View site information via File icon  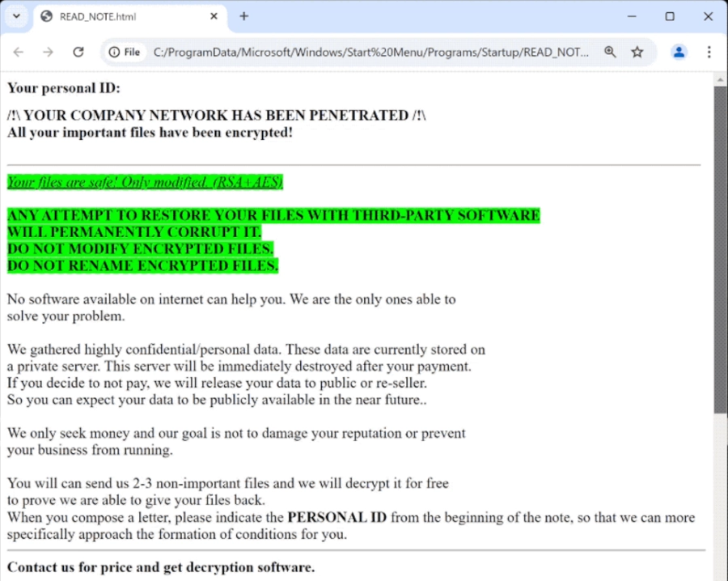[x=124, y=52]
